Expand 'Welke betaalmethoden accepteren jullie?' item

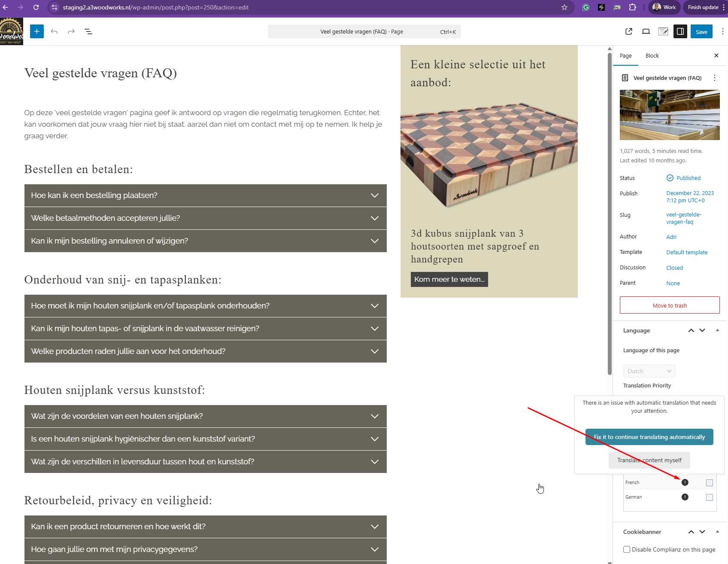205,218
